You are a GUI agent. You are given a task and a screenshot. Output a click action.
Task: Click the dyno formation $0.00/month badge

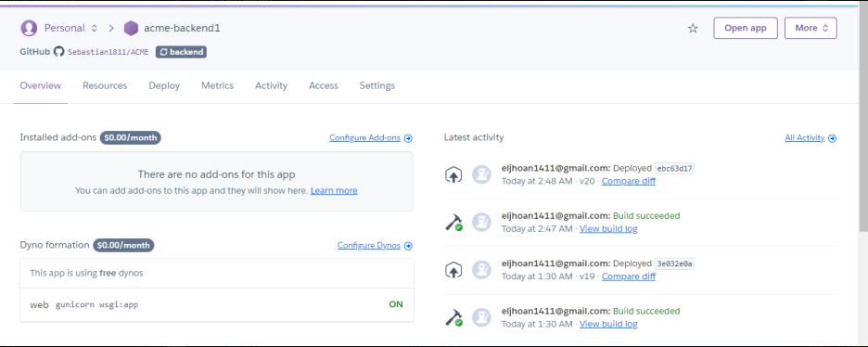coord(123,245)
